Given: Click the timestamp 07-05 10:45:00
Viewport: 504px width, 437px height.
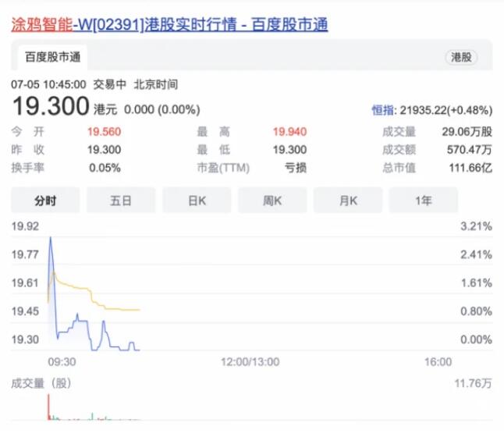Looking at the screenshot, I should [48, 84].
